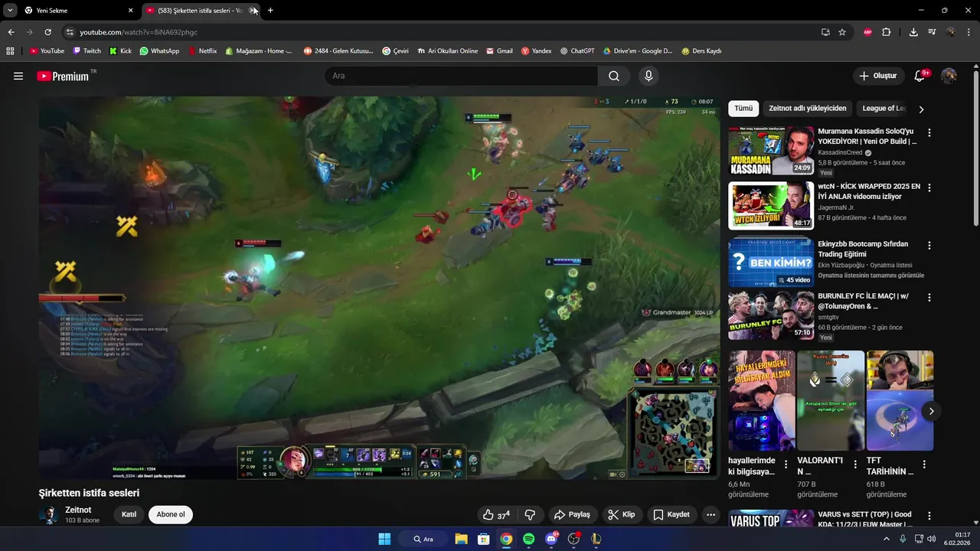Open the Windows Start menu
980x551 pixels.
point(384,539)
